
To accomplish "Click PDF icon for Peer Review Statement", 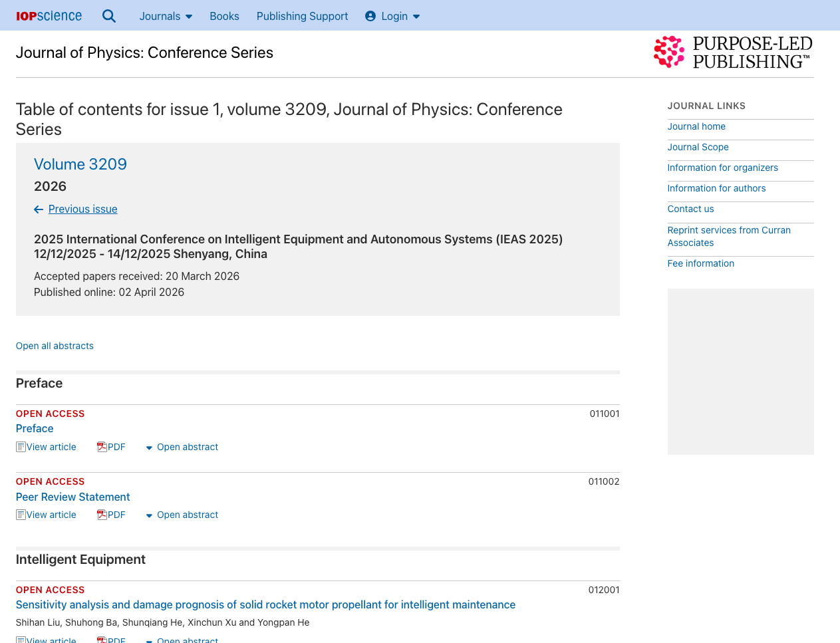I will click(102, 515).
